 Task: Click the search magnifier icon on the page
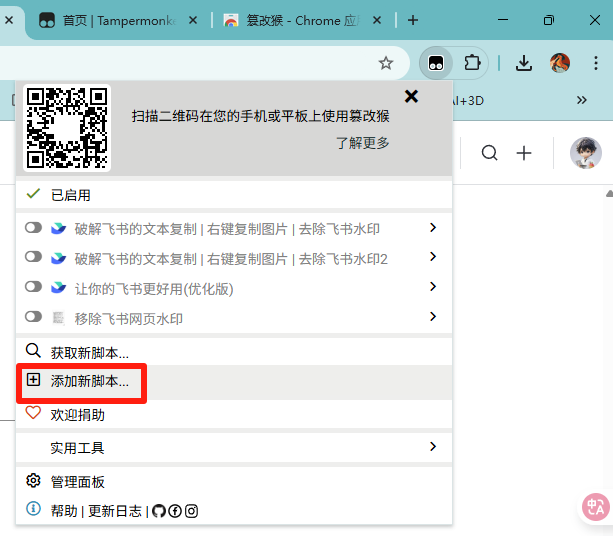click(x=489, y=153)
